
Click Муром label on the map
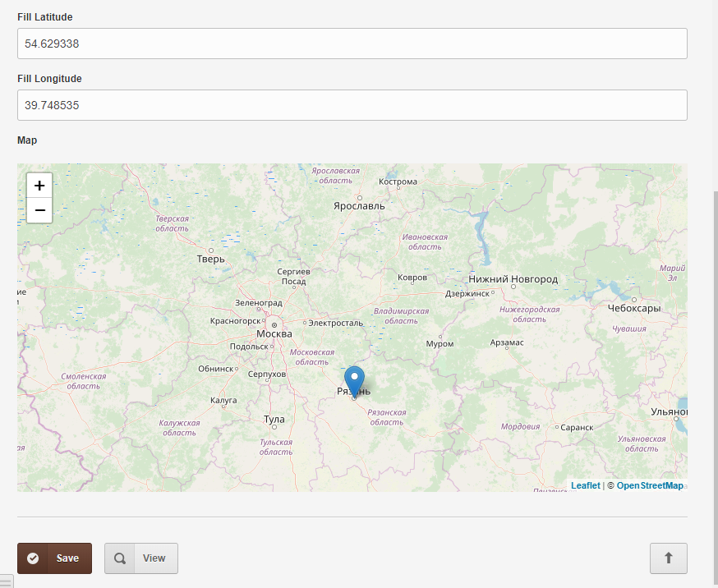(x=440, y=343)
